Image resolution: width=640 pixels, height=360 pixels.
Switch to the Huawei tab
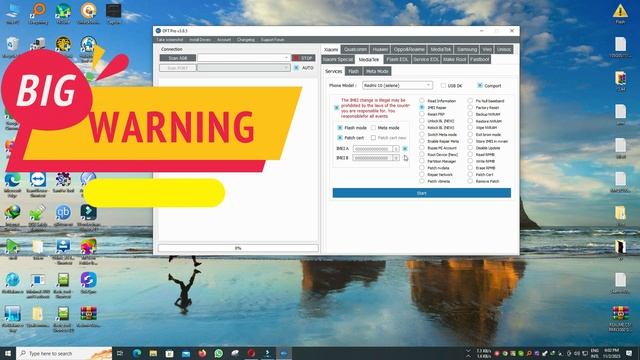[x=380, y=49]
